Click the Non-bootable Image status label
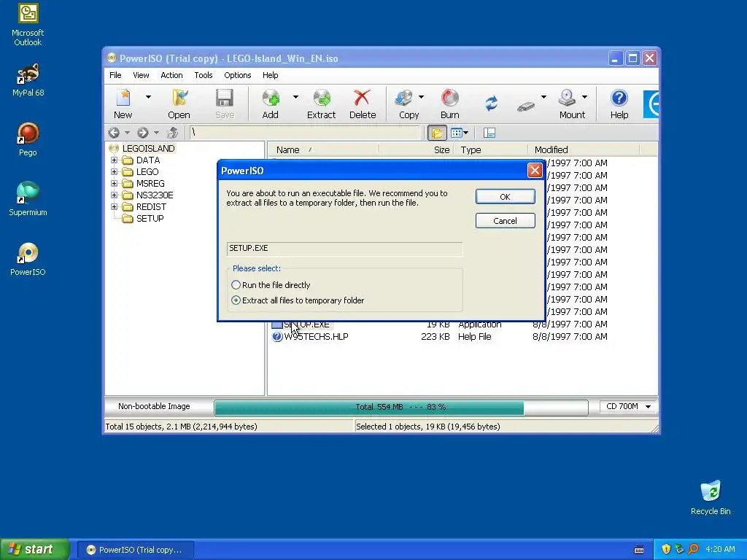 click(154, 406)
